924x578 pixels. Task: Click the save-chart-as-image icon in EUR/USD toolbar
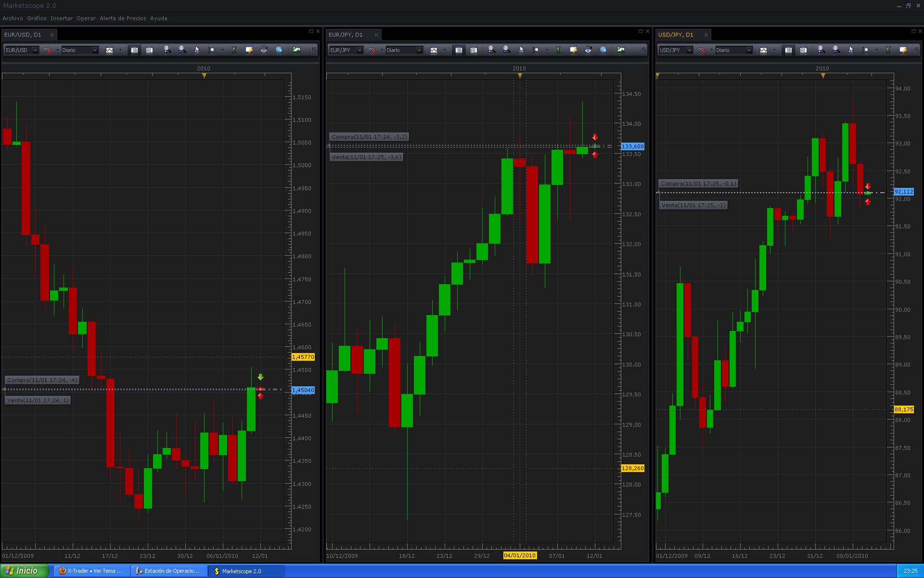pos(296,50)
